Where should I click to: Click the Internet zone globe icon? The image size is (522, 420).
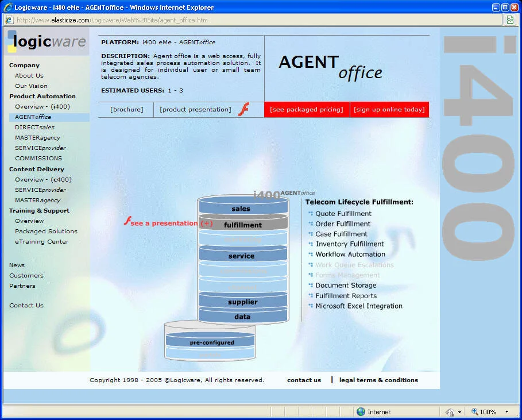pos(361,412)
